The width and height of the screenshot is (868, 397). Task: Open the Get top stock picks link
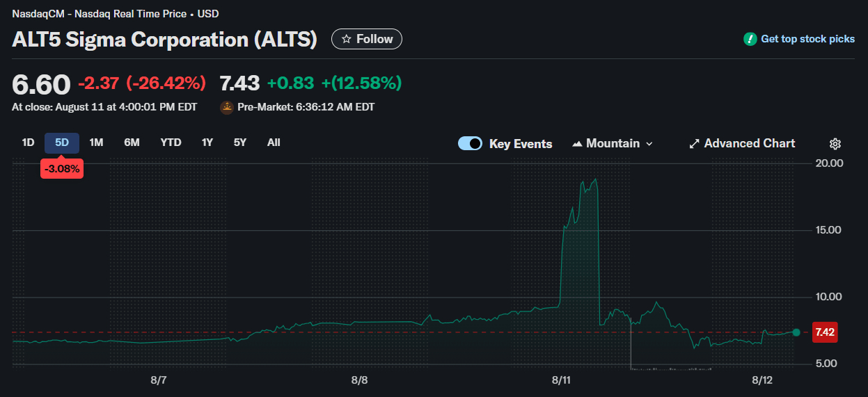tap(807, 39)
